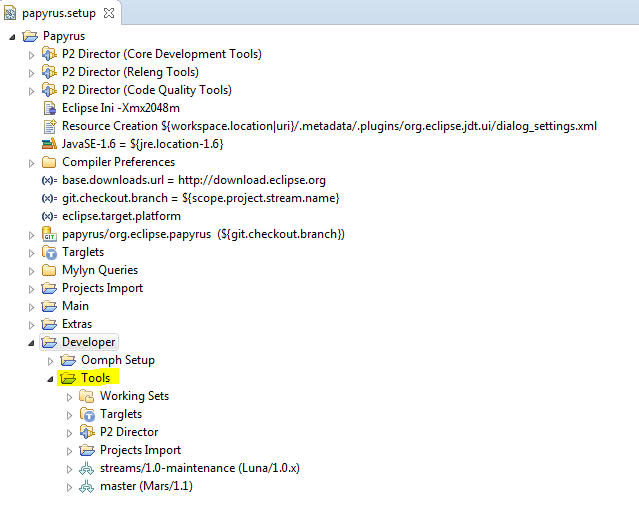Click the Working Sets icon
Image resolution: width=639 pixels, height=514 pixels.
coord(87,396)
